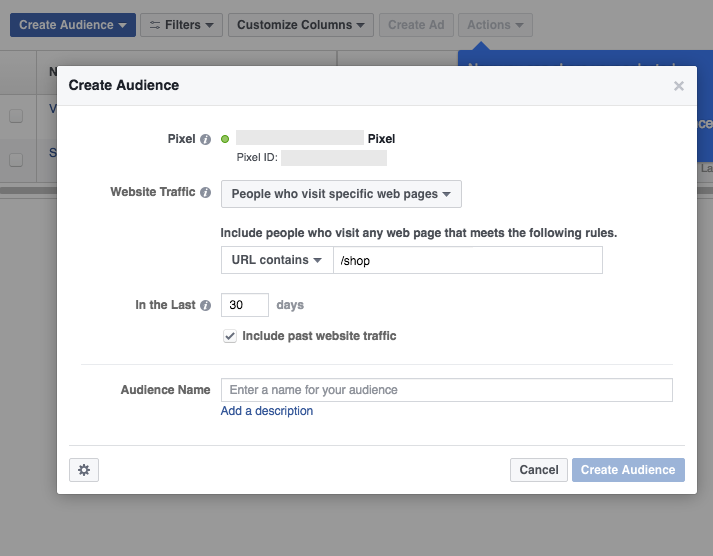Click the gear settings icon in dialog

83,470
